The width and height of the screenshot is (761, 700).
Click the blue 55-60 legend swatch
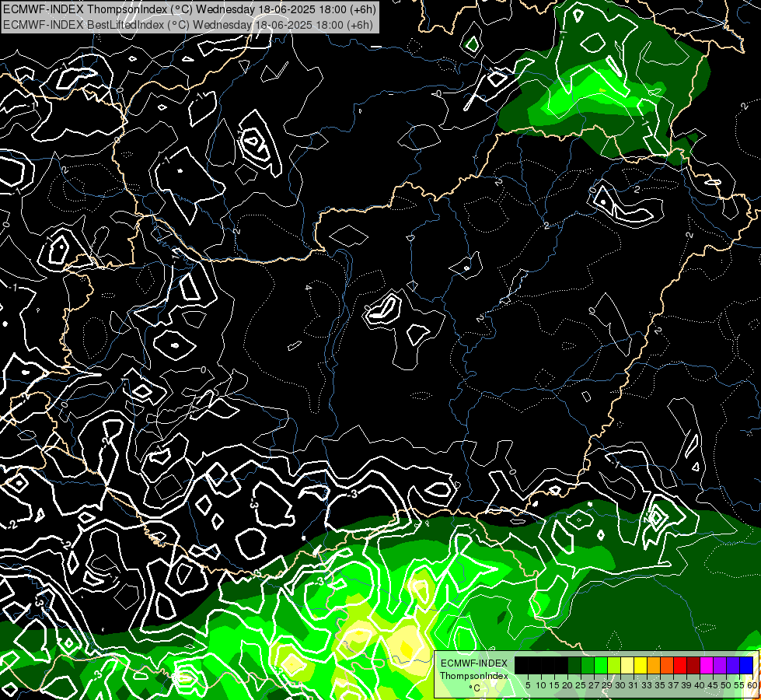746,665
